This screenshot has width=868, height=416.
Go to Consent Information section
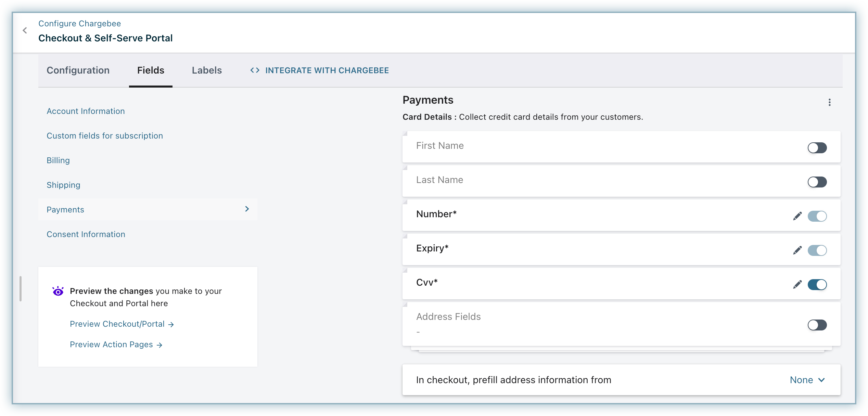point(86,234)
